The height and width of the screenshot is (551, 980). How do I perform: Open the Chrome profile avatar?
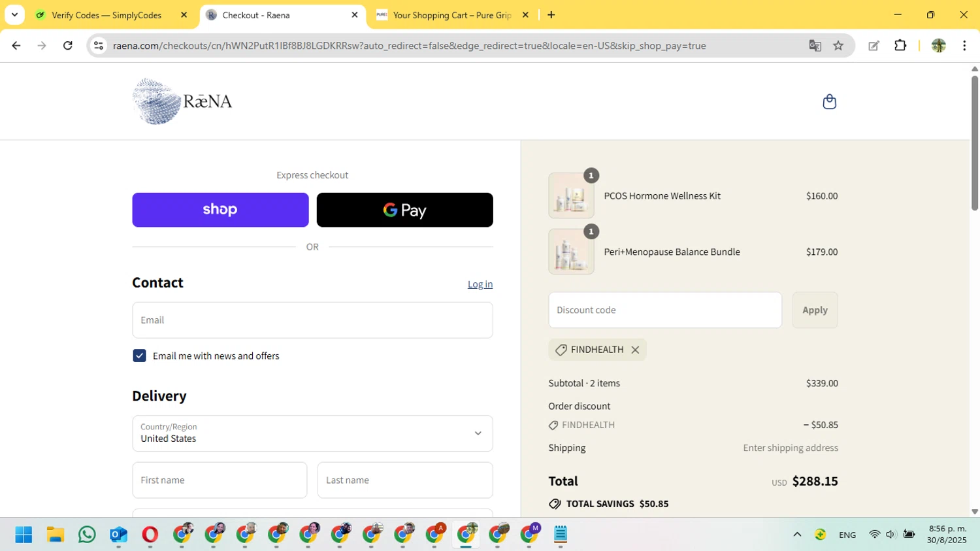(939, 46)
